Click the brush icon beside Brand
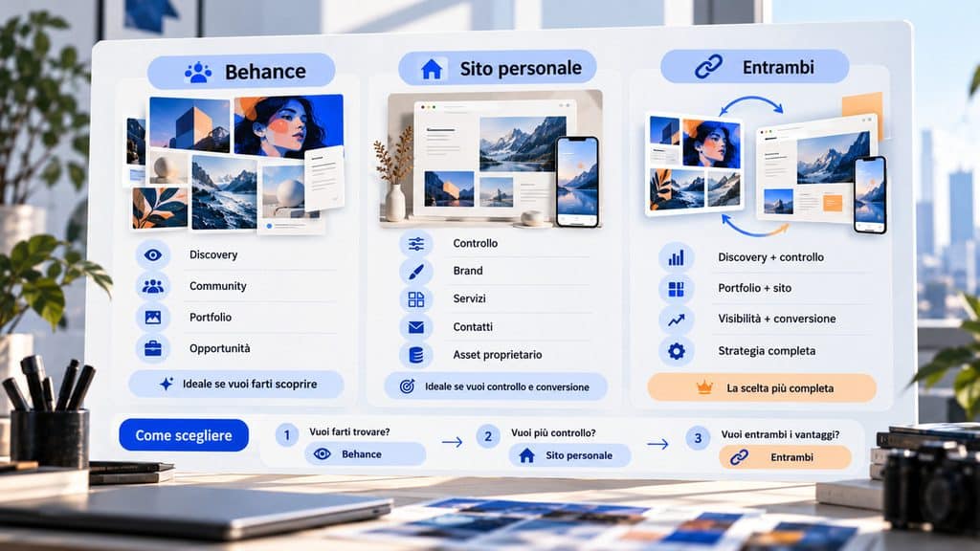 [x=416, y=271]
